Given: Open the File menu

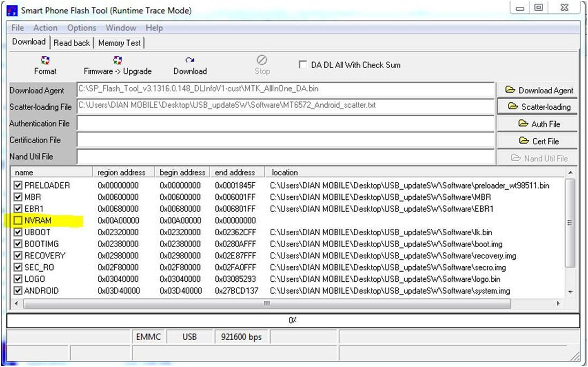Looking at the screenshot, I should coord(18,28).
